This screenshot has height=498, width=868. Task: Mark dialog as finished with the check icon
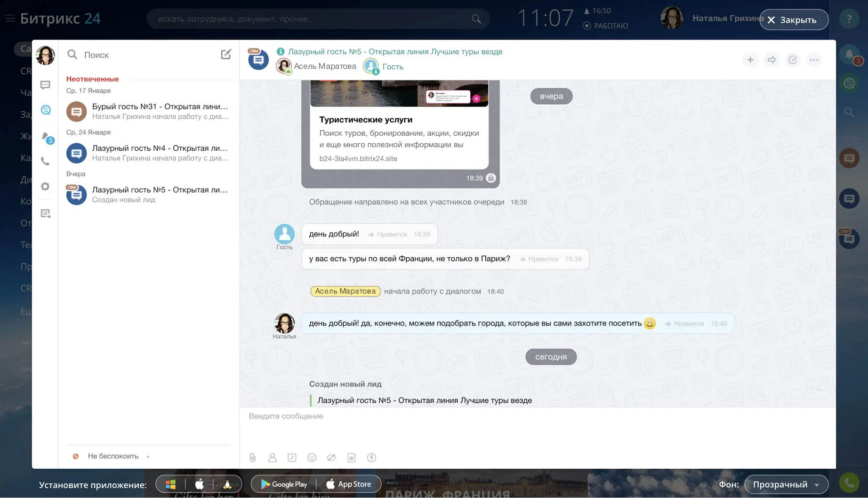[793, 60]
